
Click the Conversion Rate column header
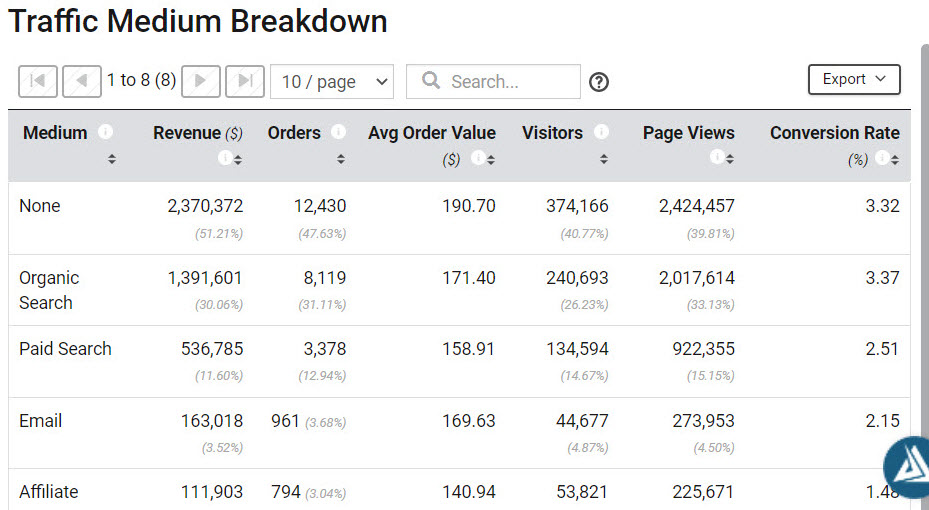coord(835,132)
